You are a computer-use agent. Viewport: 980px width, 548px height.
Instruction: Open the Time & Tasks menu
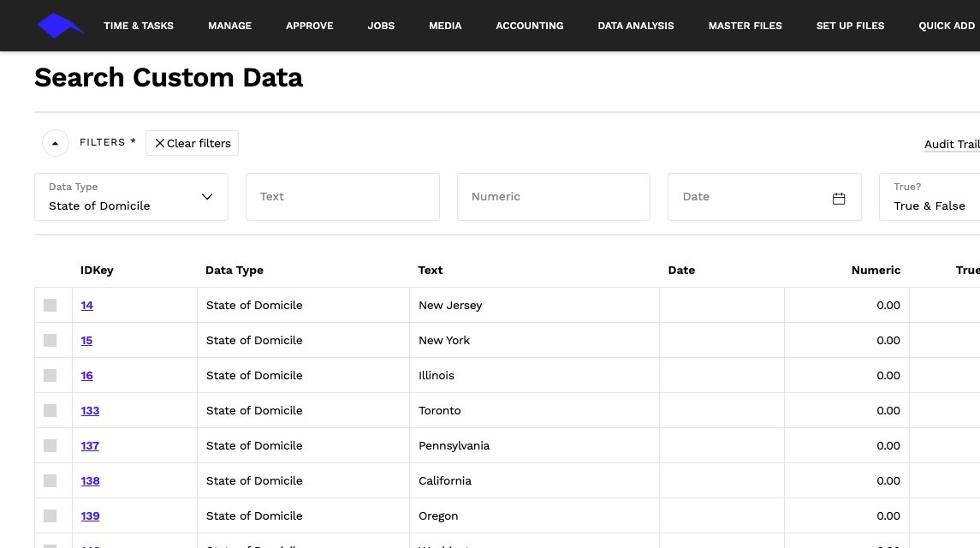[x=139, y=26]
